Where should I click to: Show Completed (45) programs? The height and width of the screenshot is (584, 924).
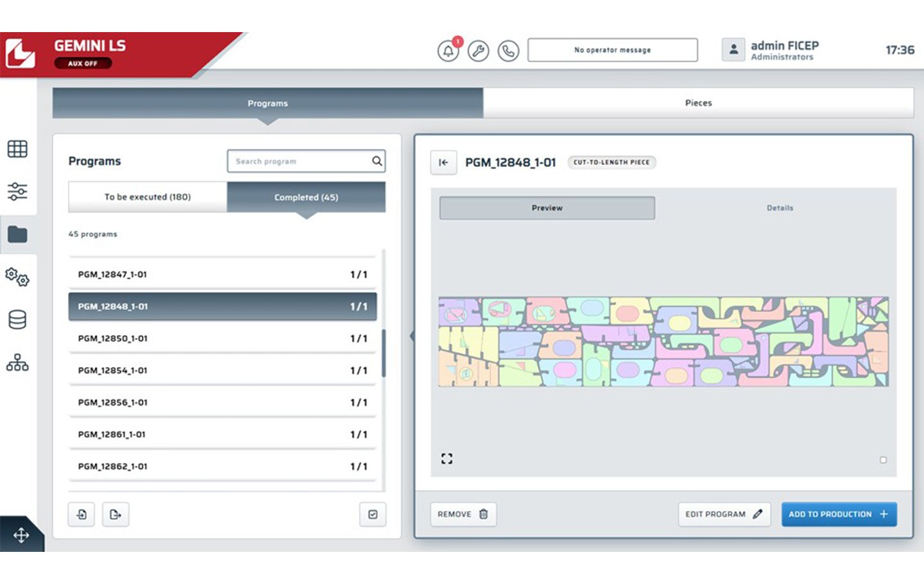click(x=307, y=197)
